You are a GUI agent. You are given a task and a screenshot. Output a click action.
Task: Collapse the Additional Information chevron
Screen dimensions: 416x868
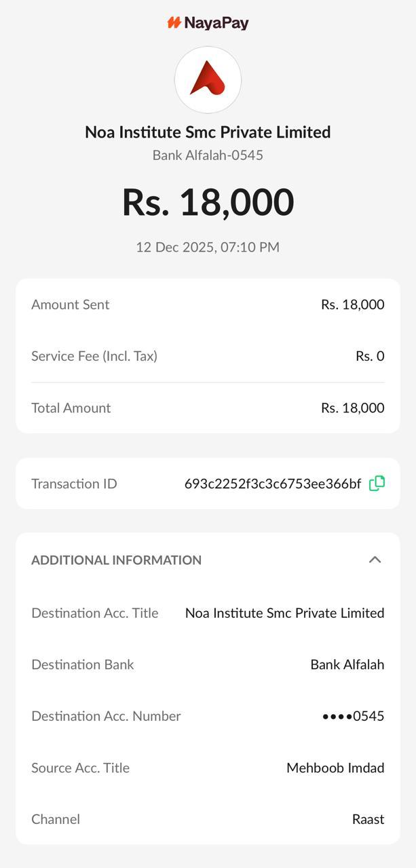coord(375,559)
